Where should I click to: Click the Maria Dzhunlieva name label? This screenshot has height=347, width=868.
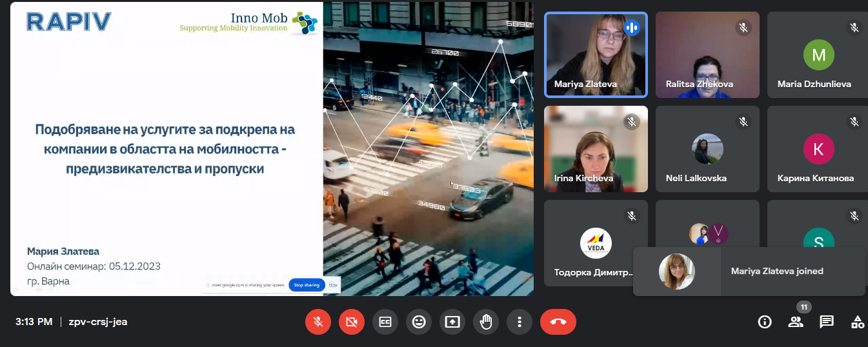814,84
